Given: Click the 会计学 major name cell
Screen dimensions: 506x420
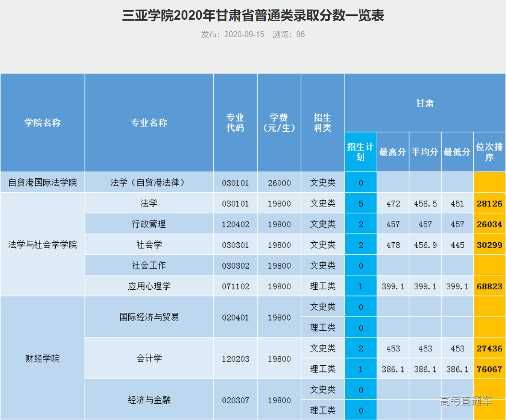Looking at the screenshot, I should (x=149, y=358).
